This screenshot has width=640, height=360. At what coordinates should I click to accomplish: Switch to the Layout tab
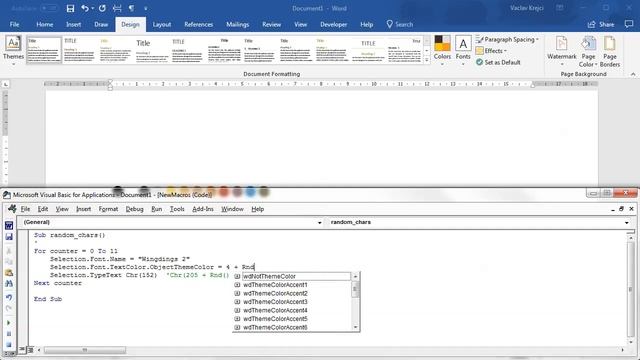point(162,24)
